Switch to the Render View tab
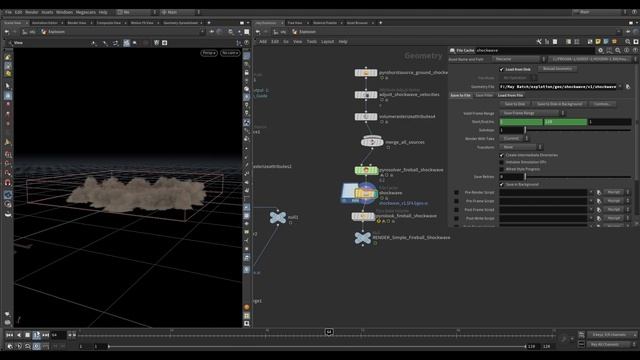The height and width of the screenshot is (360, 640). click(77, 23)
